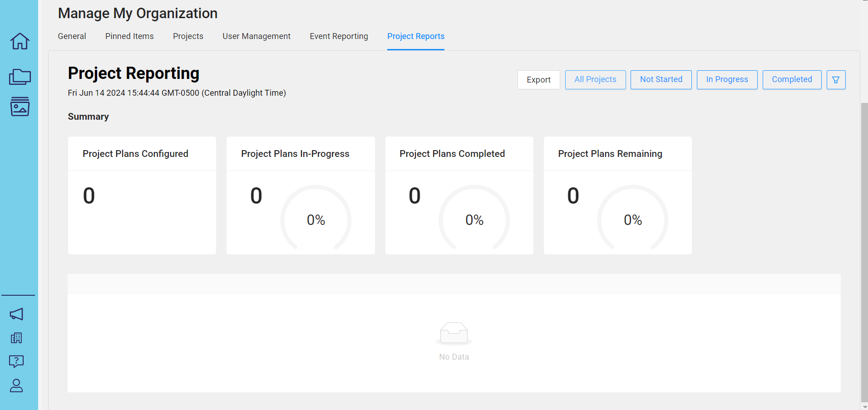Select the Projects folder icon in sidebar

[20, 76]
